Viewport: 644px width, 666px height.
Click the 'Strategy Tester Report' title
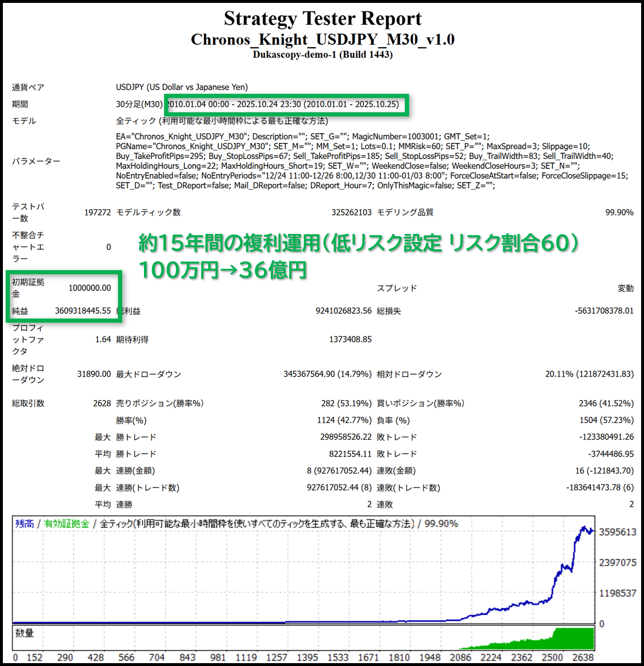click(x=323, y=18)
